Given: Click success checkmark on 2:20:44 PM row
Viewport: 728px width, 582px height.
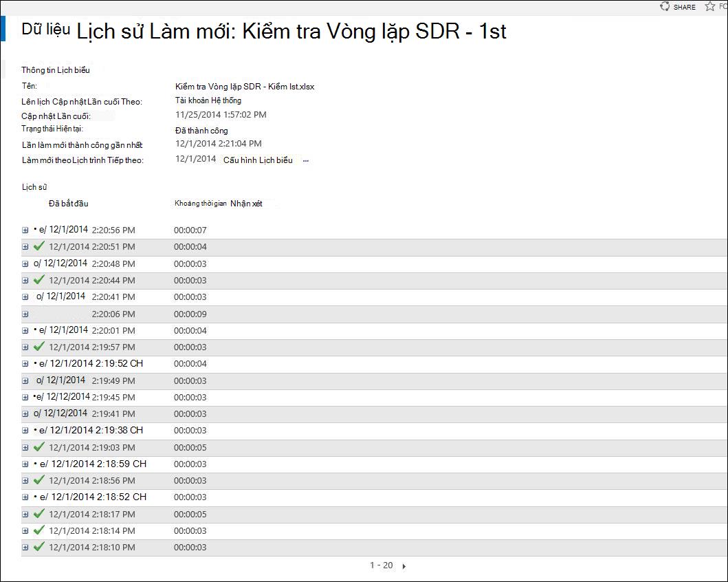Looking at the screenshot, I should [39, 279].
